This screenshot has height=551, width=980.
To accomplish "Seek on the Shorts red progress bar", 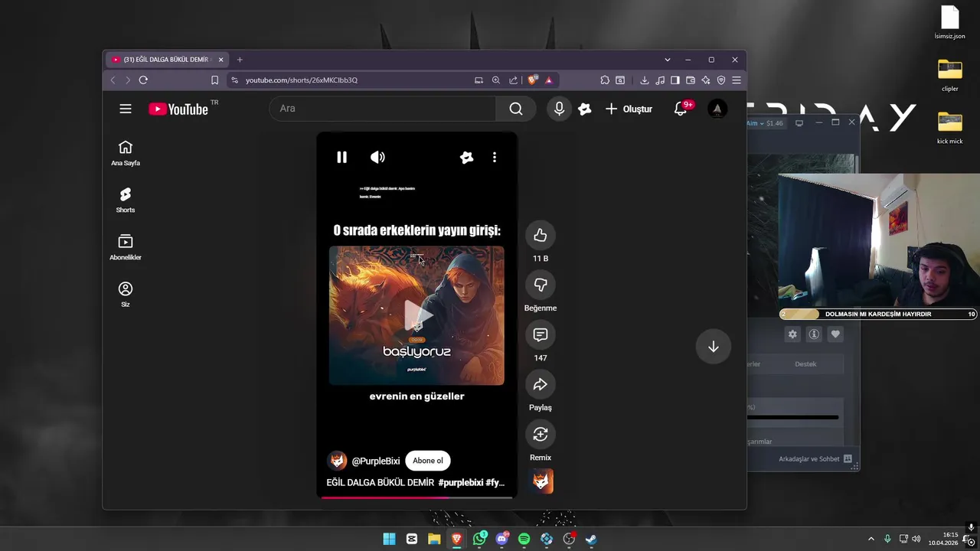I will pos(416,497).
